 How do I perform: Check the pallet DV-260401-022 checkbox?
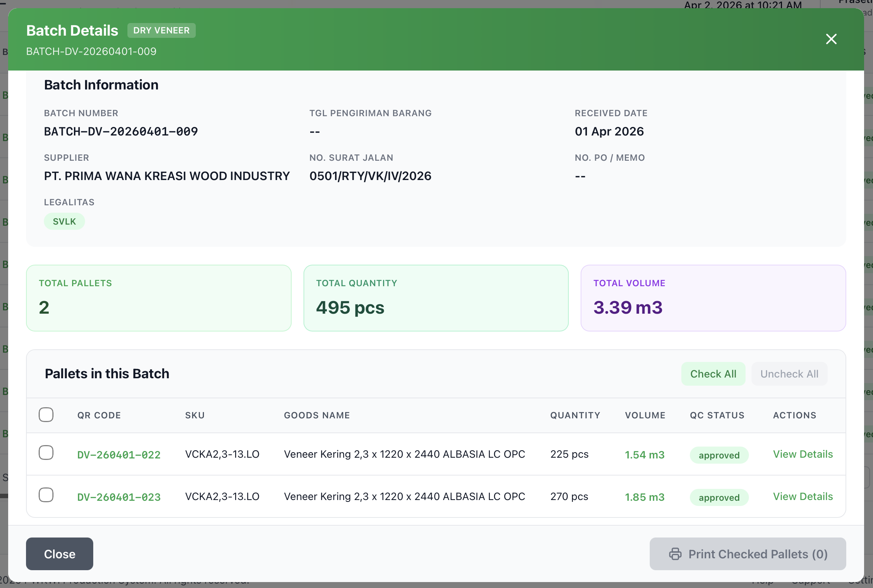(46, 453)
